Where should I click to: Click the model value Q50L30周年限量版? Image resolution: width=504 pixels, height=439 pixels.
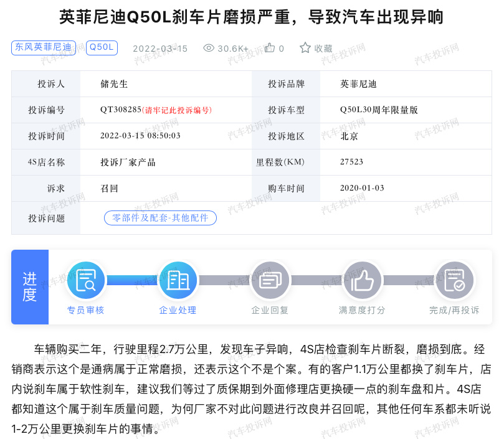tap(379, 110)
